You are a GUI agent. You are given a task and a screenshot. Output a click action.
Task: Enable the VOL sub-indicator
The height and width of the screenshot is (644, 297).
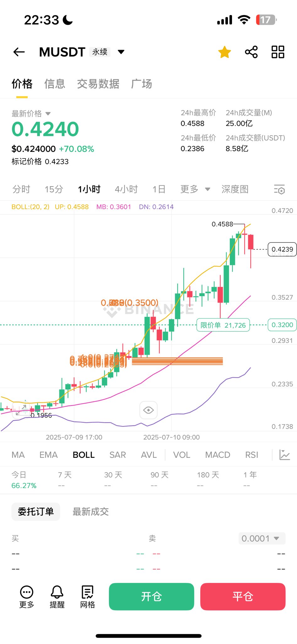pos(182,455)
